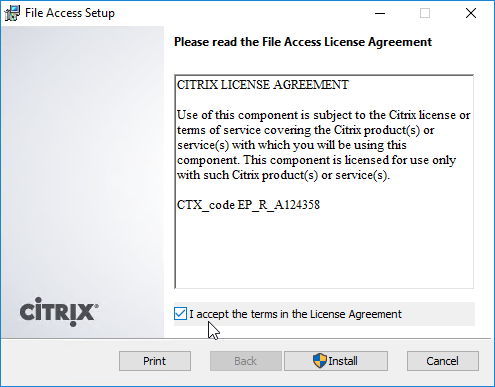Click the "I accept the terms" label text
The height and width of the screenshot is (387, 495).
(295, 314)
